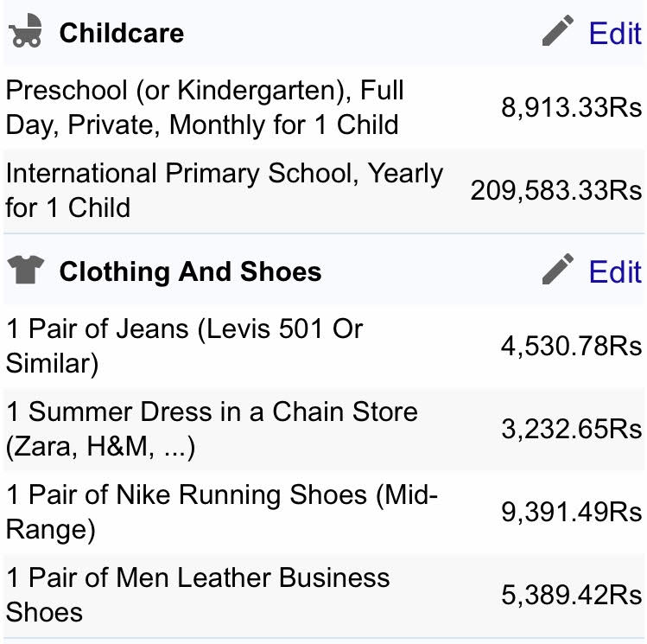Select the 9,391.49Rs Nike shoes price
647x644 pixels.
click(x=571, y=512)
